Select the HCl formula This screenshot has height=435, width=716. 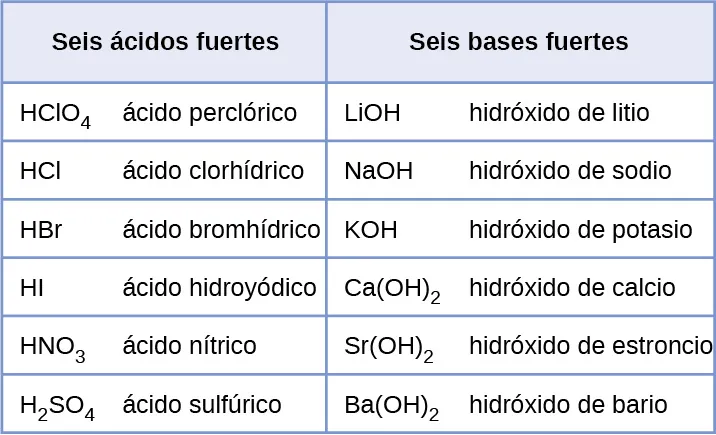point(40,171)
